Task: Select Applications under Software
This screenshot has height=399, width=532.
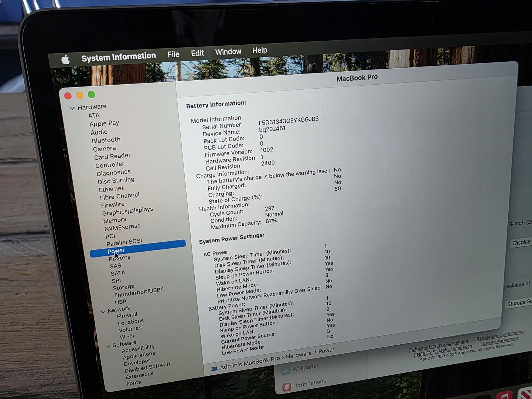Action: (139, 355)
